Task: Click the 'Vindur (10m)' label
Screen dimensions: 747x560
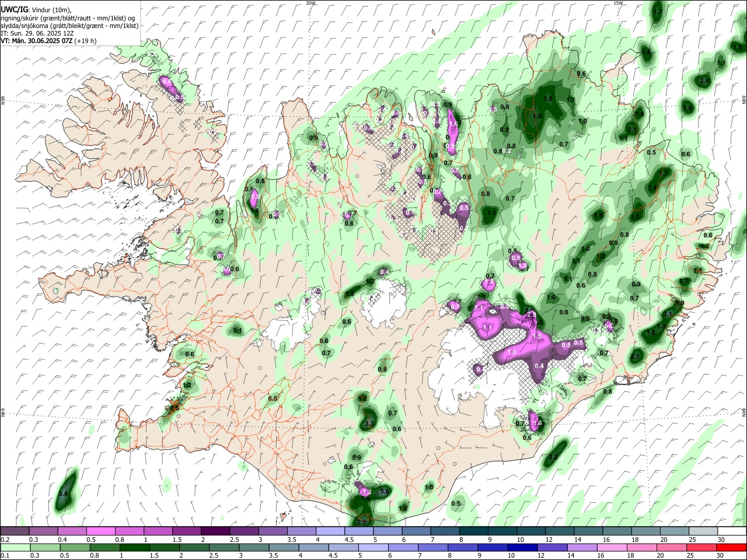Action: point(51,10)
